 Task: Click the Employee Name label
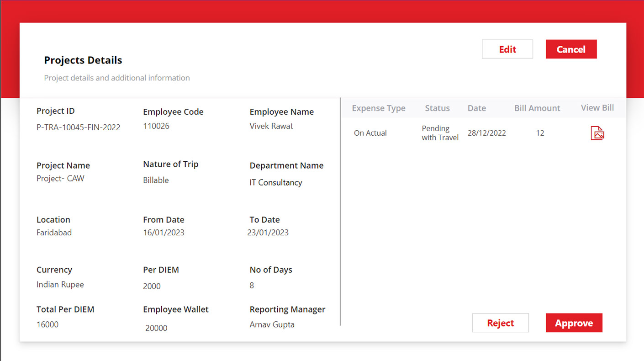281,112
